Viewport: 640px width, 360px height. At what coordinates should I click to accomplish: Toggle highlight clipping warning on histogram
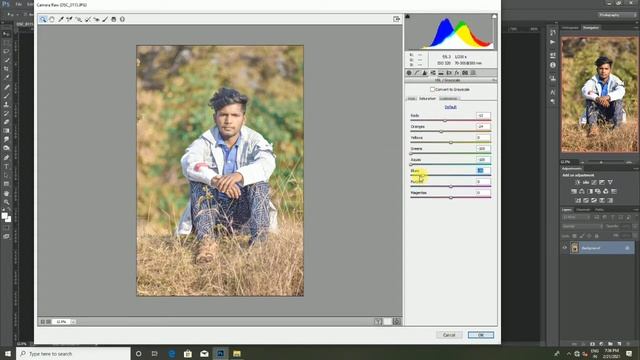pos(494,17)
